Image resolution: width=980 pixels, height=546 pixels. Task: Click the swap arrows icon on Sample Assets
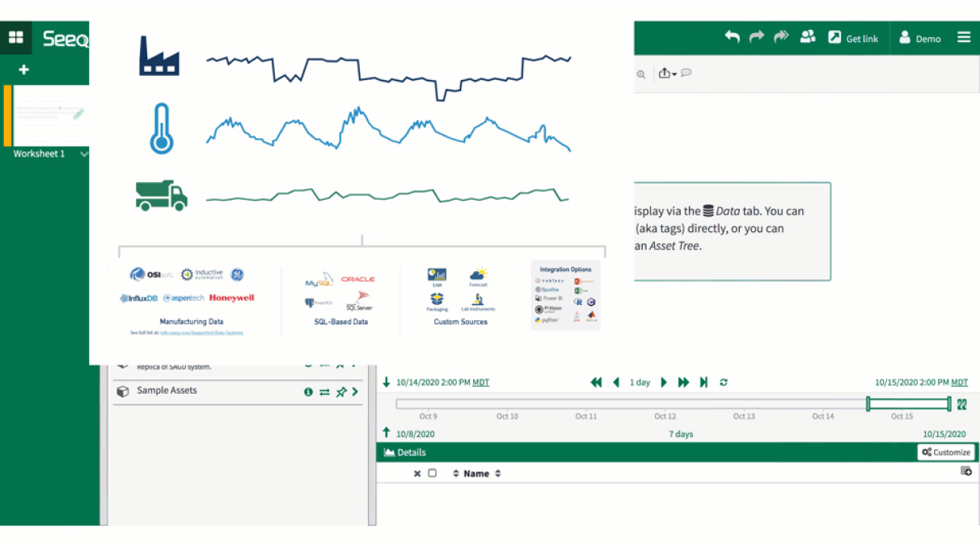[324, 392]
